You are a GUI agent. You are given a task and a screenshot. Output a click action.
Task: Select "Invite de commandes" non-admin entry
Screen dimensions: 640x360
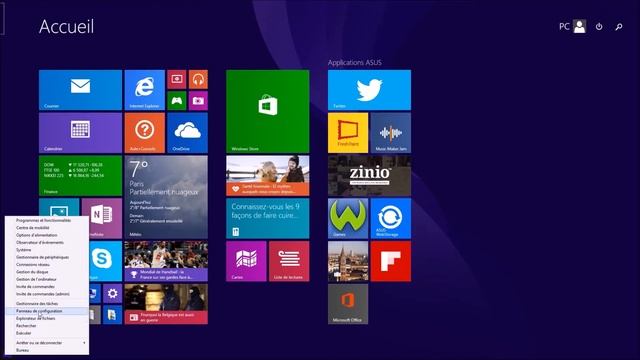point(47,287)
